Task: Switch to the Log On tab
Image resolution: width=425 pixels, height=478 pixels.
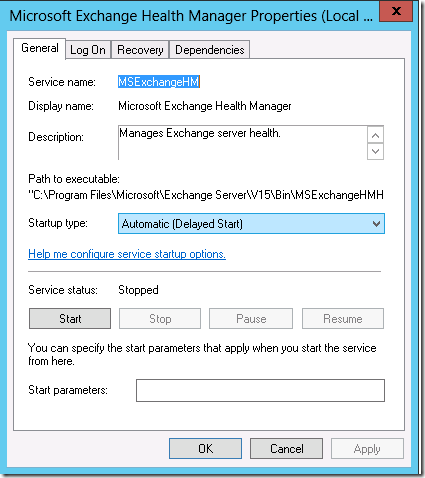Action: [88, 50]
